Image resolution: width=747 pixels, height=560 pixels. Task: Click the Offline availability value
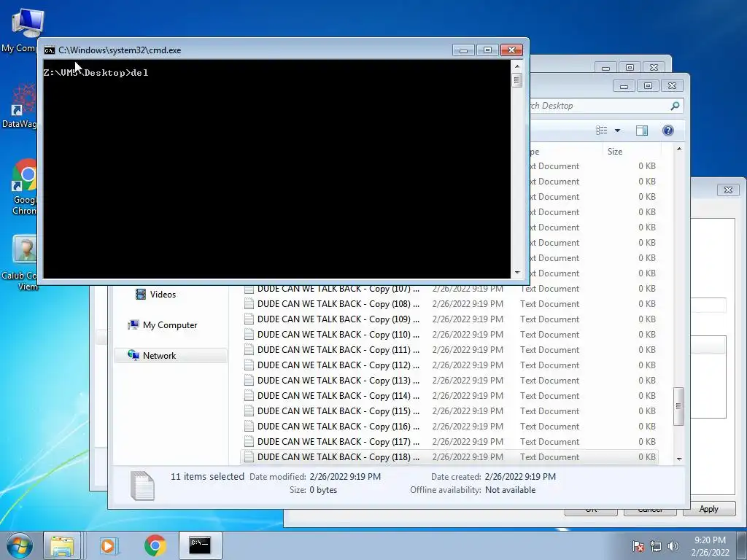point(510,490)
